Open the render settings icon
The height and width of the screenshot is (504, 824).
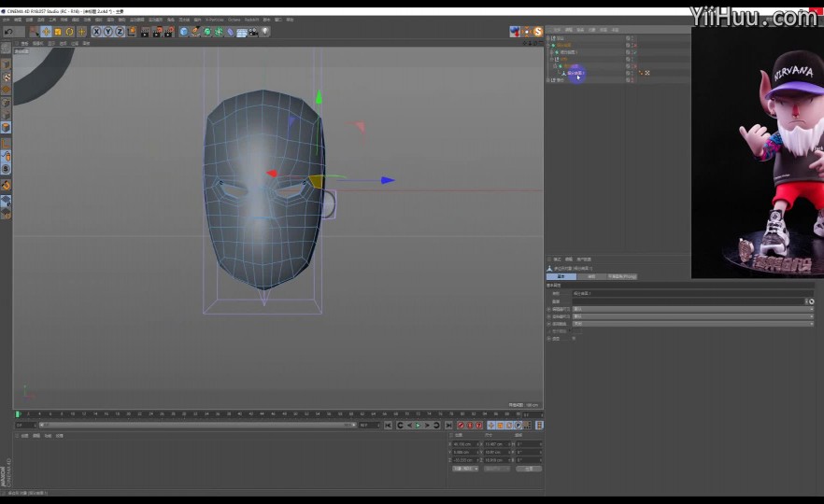click(168, 32)
